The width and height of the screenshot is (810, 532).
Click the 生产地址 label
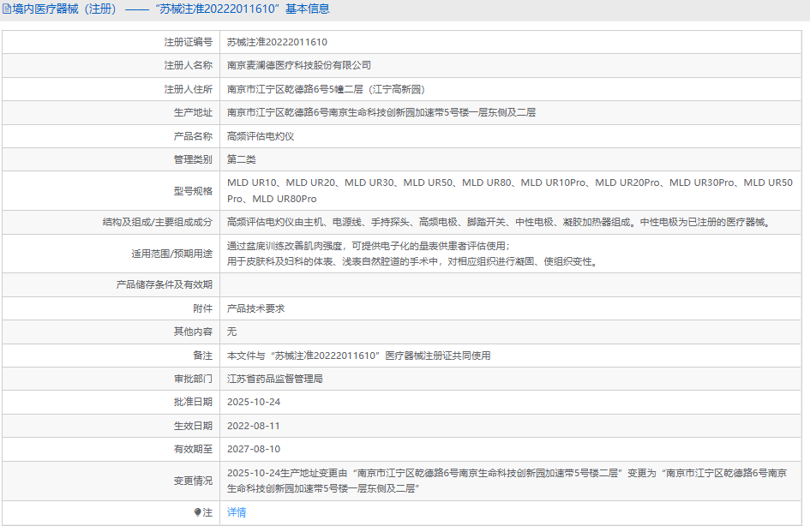tap(193, 112)
